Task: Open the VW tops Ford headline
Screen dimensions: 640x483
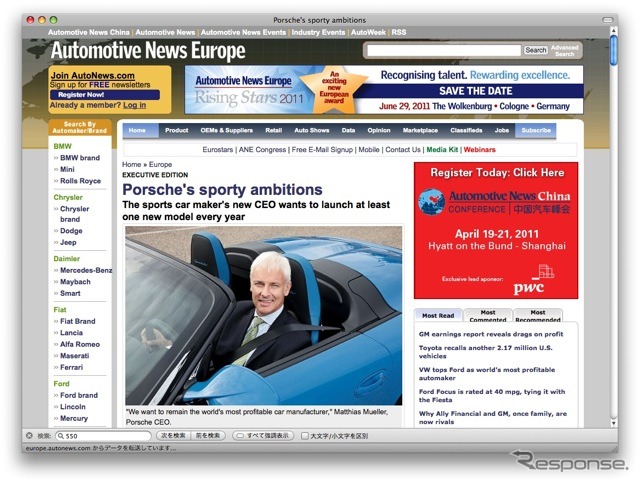Action: (487, 374)
